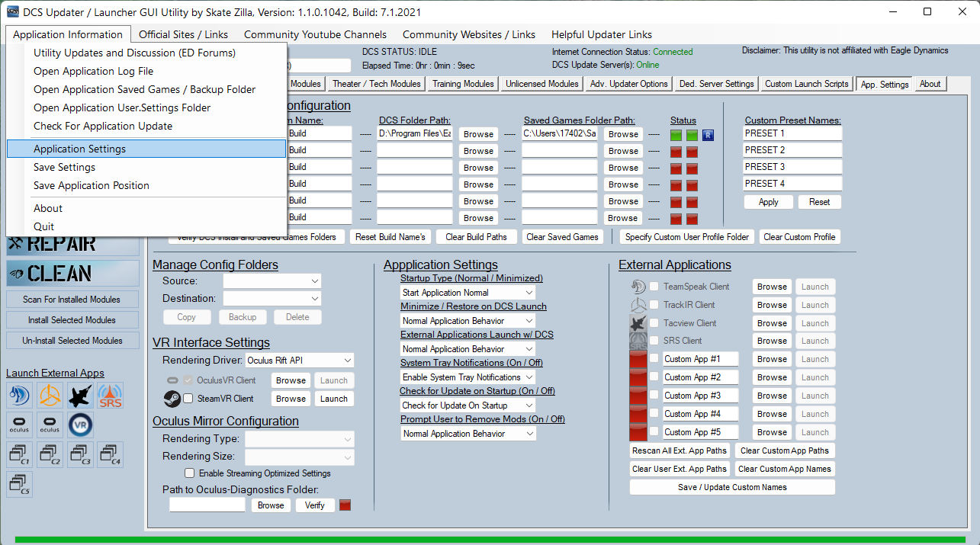Click the REPAIR button with tools icon

[72, 244]
